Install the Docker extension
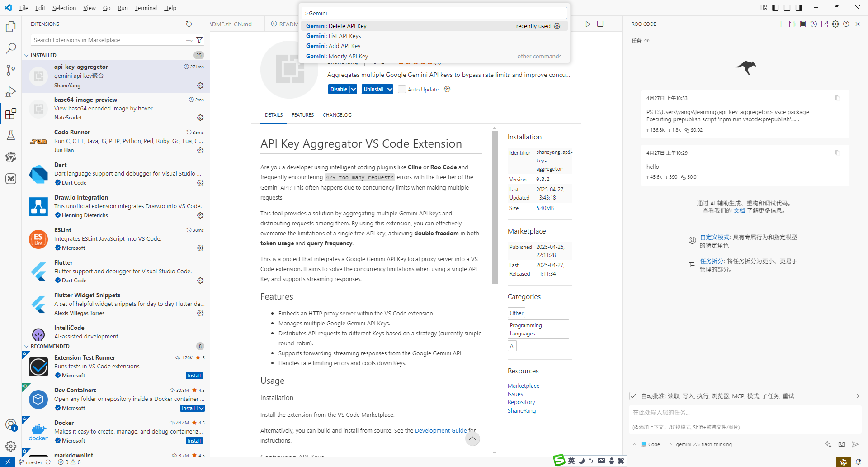868x467 pixels. pos(194,441)
